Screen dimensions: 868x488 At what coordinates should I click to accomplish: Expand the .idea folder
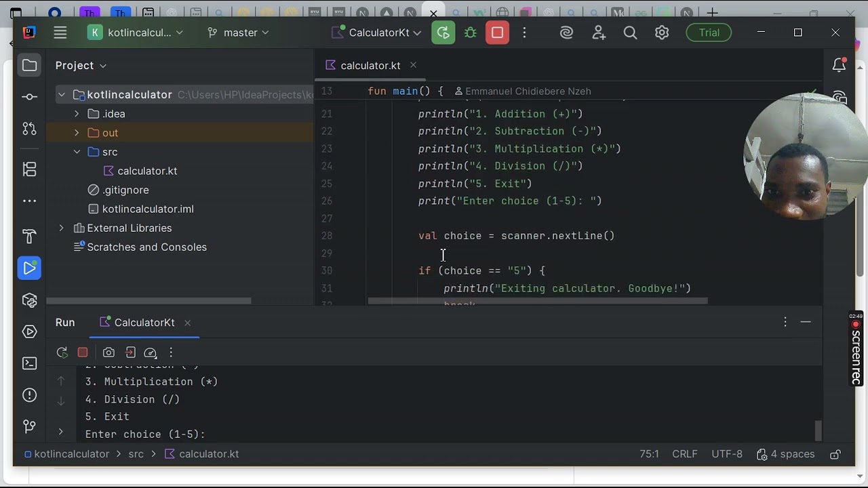pyautogui.click(x=77, y=114)
